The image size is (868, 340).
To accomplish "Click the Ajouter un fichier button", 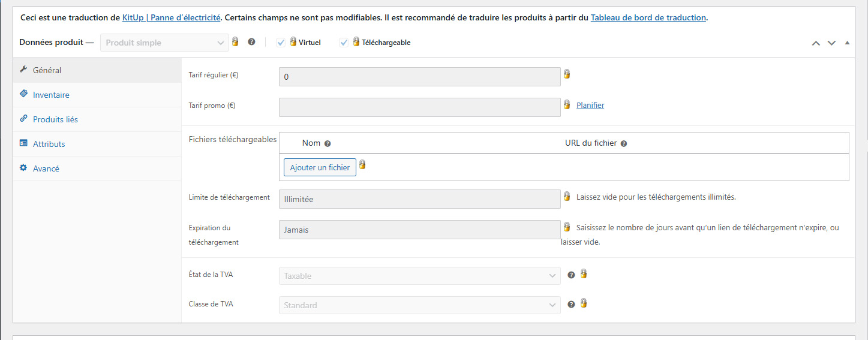I will [320, 168].
